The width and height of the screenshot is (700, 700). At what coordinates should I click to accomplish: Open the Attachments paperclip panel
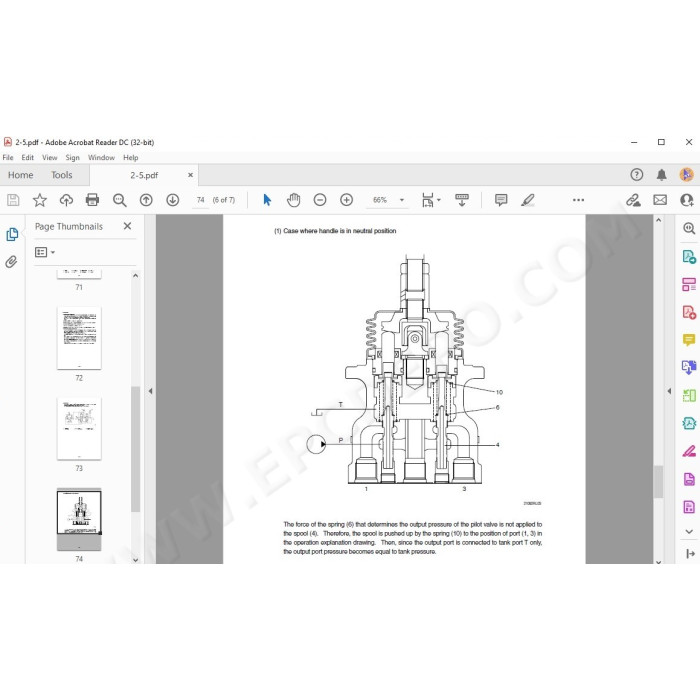[x=11, y=262]
